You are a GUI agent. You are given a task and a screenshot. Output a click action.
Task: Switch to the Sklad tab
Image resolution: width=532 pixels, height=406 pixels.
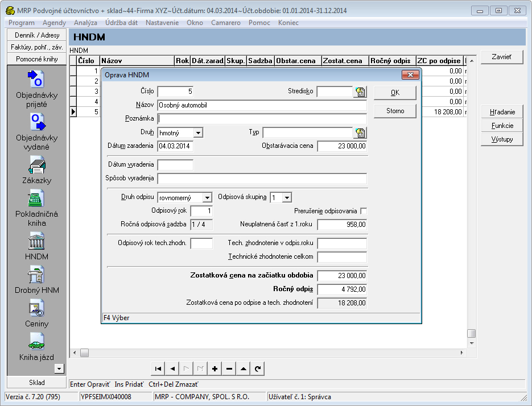(x=37, y=383)
